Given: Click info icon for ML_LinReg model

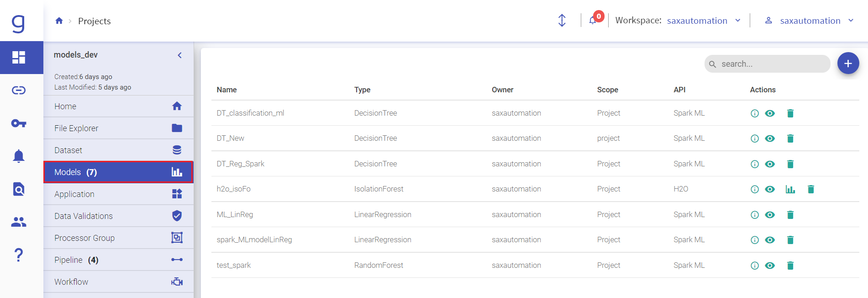Looking at the screenshot, I should tap(754, 215).
